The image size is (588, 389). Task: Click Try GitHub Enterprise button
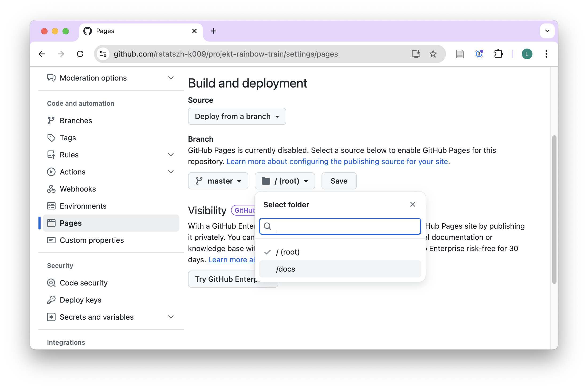pyautogui.click(x=221, y=279)
